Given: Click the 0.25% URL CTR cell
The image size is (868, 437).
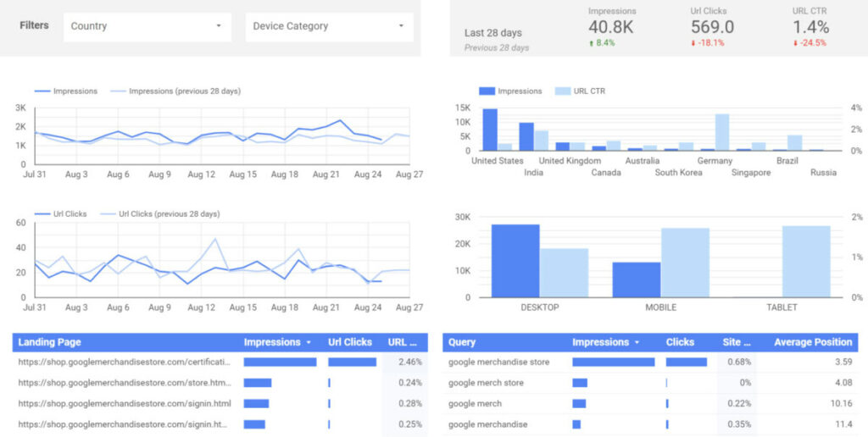Looking at the screenshot, I should tap(409, 425).
